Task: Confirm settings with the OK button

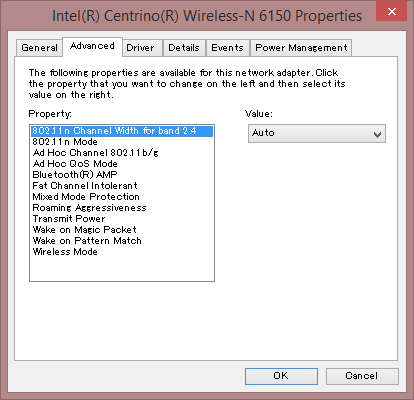Action: pyautogui.click(x=281, y=376)
